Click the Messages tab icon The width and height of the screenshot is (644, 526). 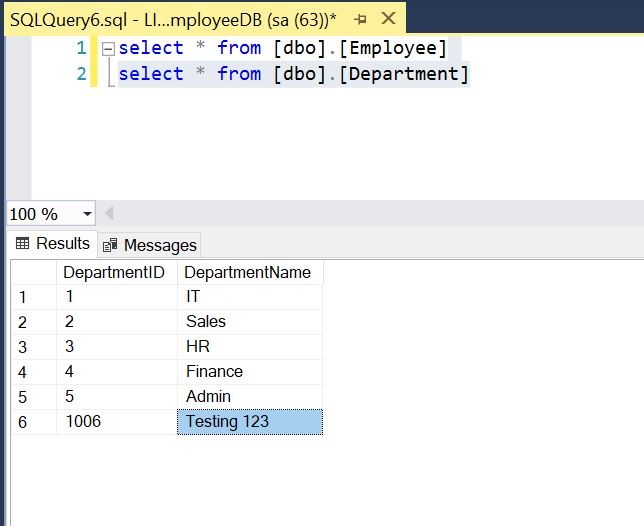110,245
